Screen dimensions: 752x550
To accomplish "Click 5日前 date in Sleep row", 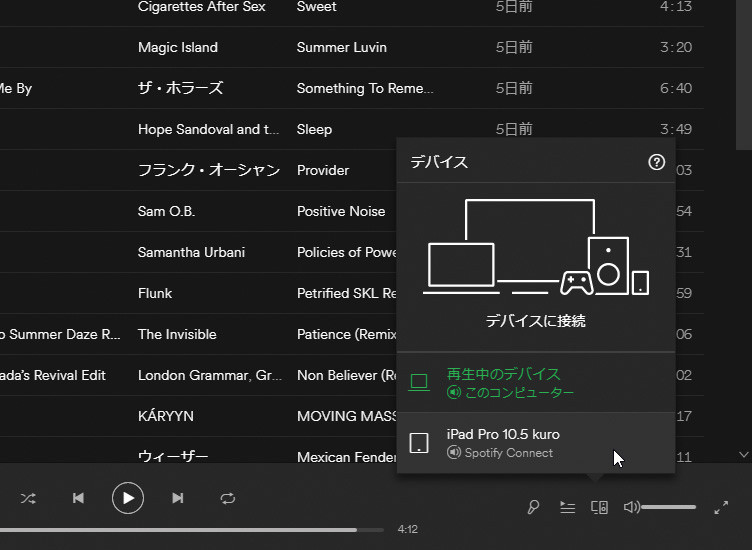I will (x=514, y=129).
